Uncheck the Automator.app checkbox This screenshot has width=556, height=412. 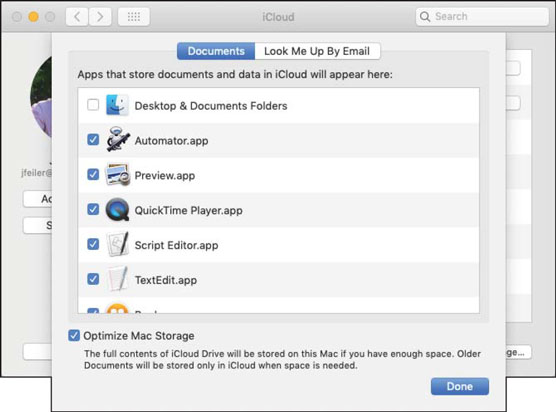(93, 140)
